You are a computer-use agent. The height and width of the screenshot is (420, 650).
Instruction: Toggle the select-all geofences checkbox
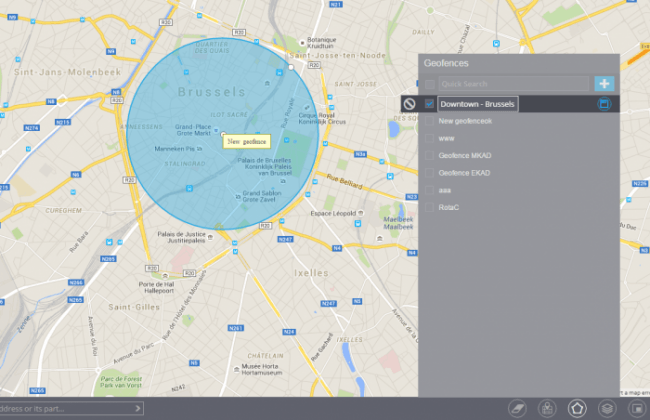pyautogui.click(x=430, y=84)
